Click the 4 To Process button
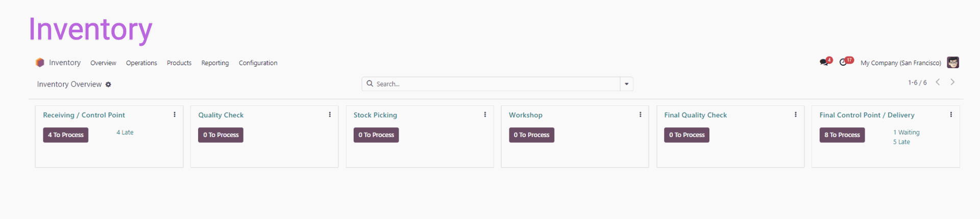Viewport: 980px width, 219px height. (x=66, y=135)
